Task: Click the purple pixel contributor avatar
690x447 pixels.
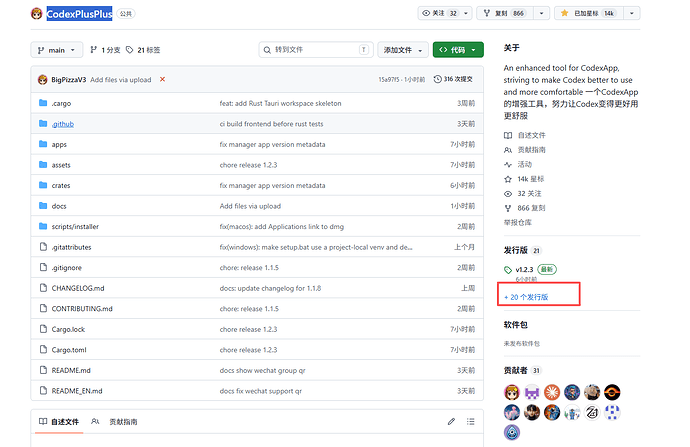Action: pos(532,392)
